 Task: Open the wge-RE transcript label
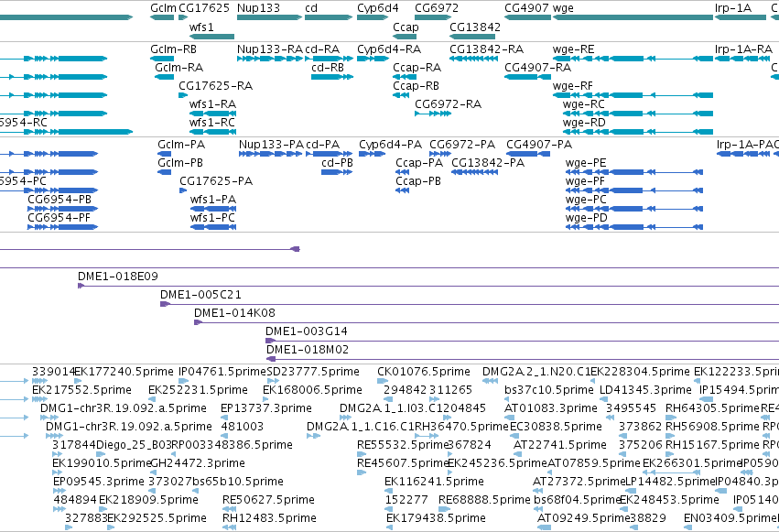[573, 49]
